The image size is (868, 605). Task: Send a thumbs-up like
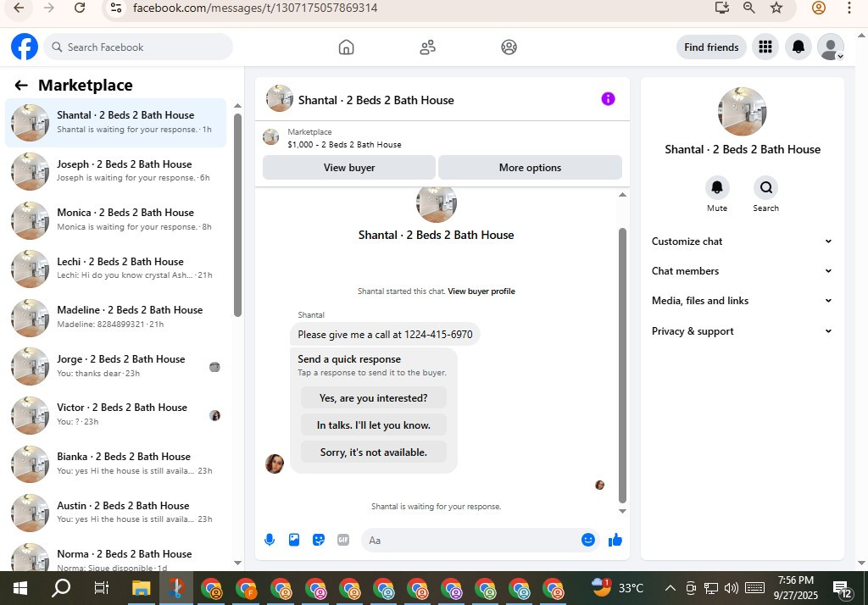pos(615,540)
